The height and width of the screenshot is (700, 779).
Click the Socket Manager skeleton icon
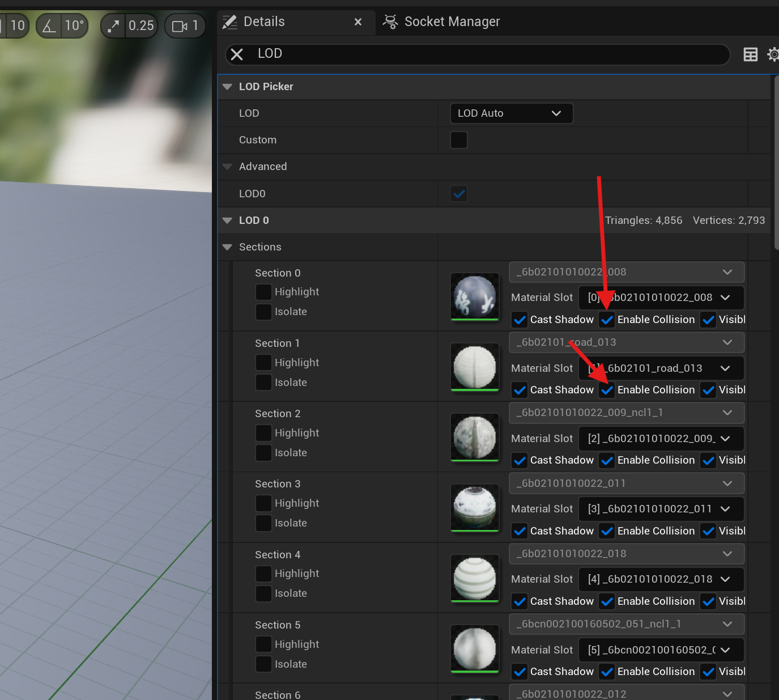tap(390, 22)
